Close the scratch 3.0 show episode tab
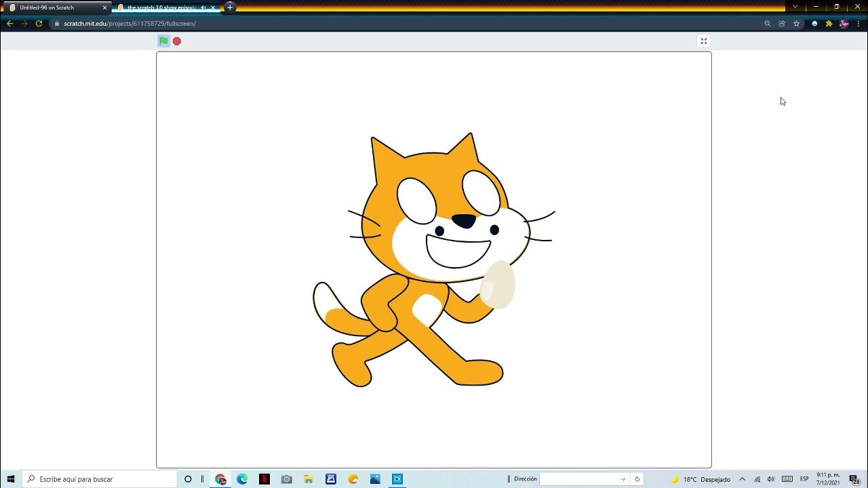 (x=214, y=7)
